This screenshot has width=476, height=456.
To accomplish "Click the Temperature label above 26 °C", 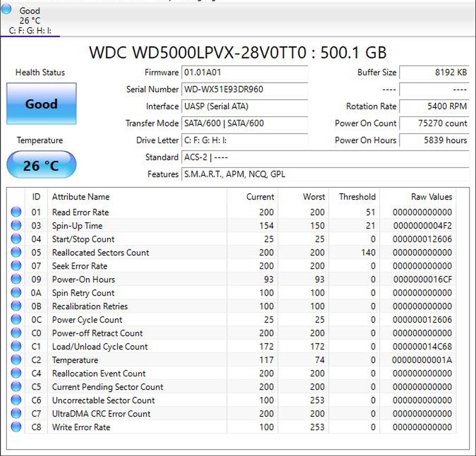I will coord(40,140).
